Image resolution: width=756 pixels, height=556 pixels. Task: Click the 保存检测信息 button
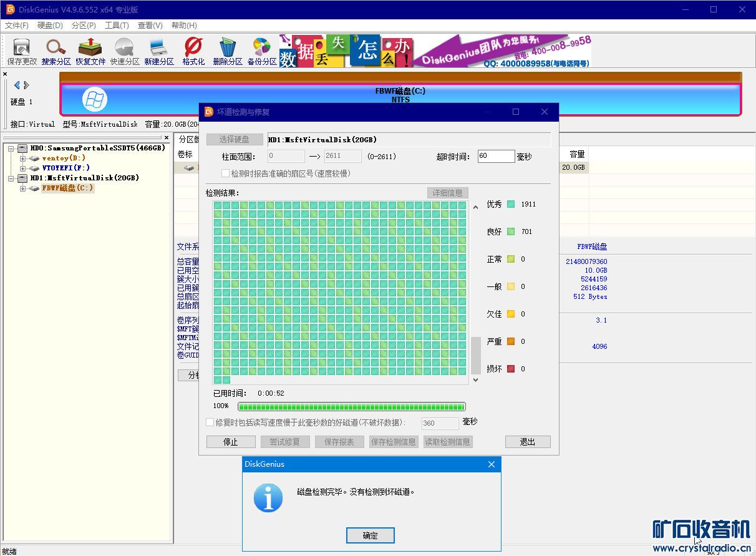pyautogui.click(x=394, y=442)
